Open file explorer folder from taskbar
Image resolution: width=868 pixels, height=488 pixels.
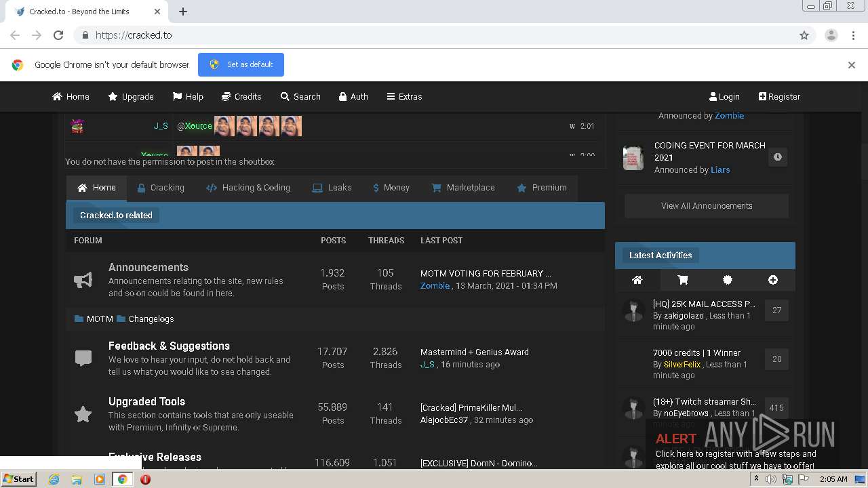click(77, 479)
